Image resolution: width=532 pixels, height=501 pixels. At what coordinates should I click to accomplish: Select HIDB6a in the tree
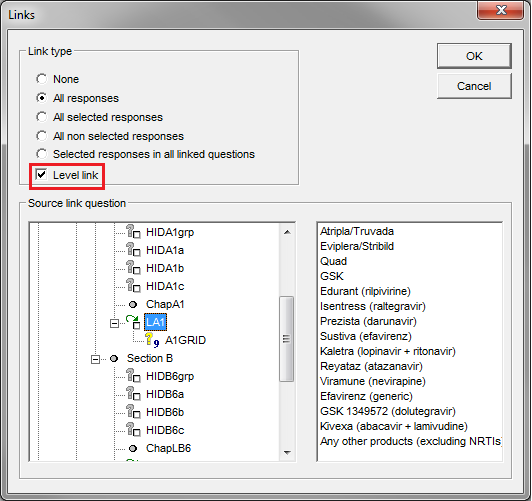165,394
